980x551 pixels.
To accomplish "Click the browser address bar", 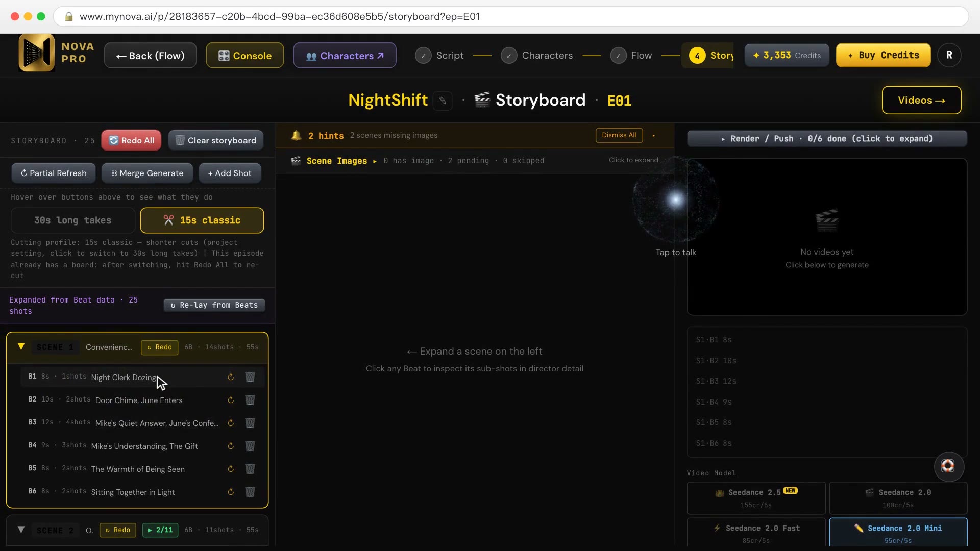I will [x=510, y=16].
